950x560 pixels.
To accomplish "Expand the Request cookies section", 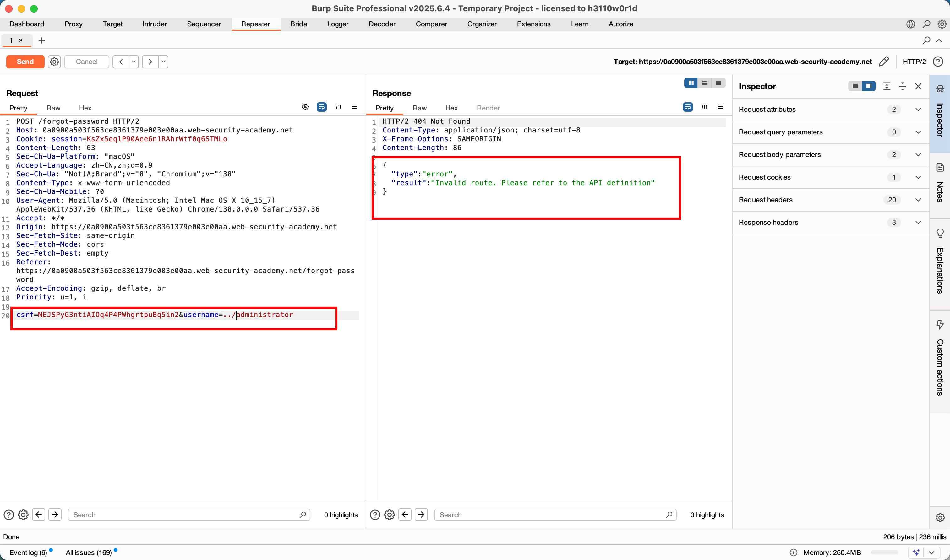I will point(918,177).
